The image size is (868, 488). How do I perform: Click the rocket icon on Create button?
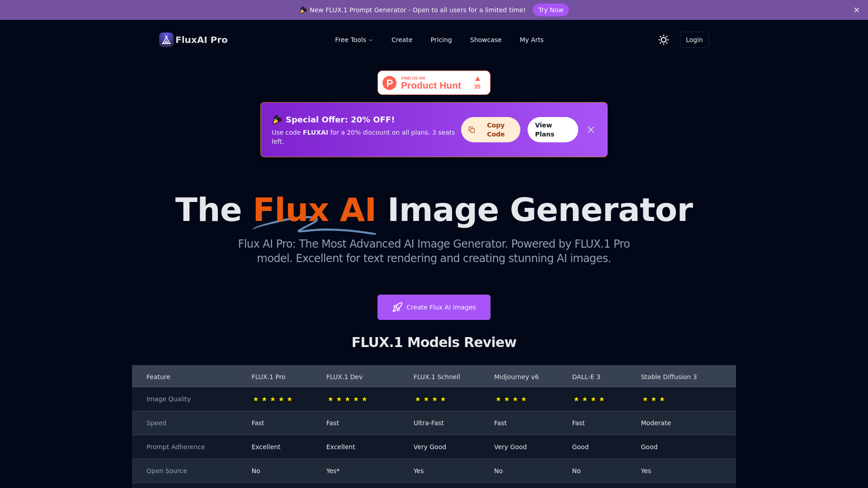coord(396,307)
